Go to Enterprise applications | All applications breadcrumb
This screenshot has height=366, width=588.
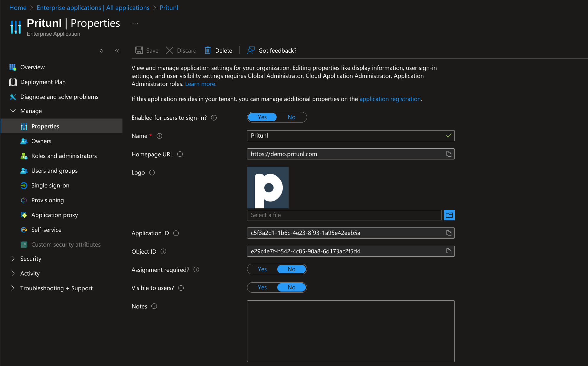pos(93,8)
